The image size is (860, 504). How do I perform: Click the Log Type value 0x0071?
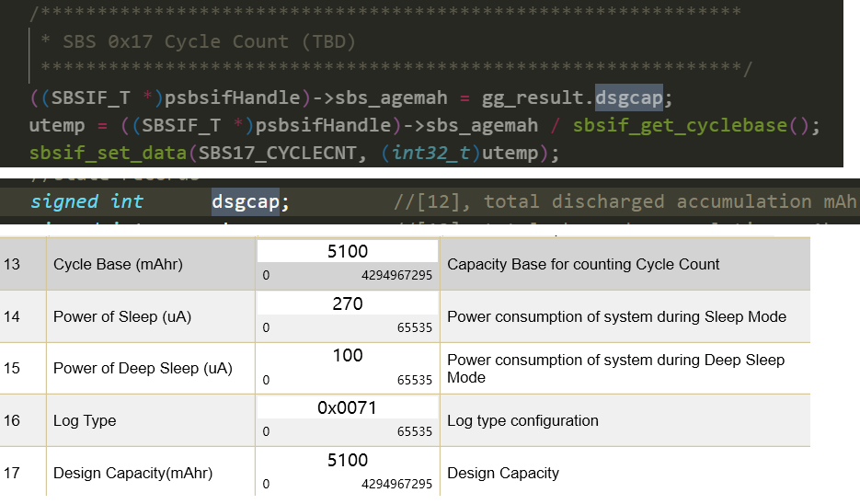347,407
